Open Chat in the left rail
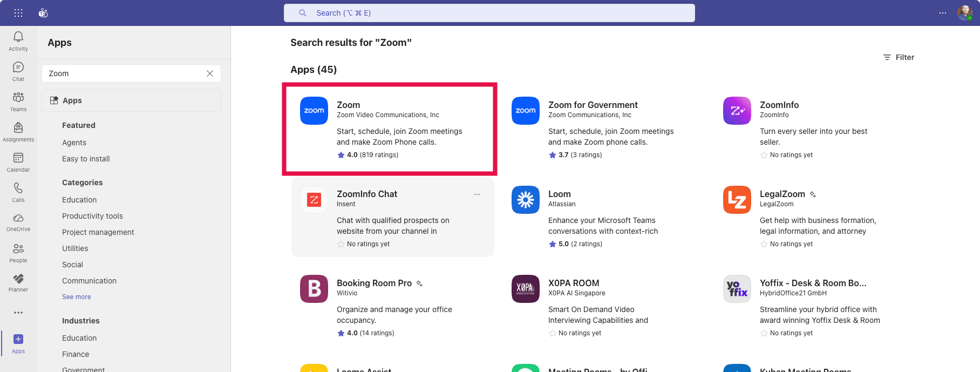The image size is (980, 372). (18, 67)
